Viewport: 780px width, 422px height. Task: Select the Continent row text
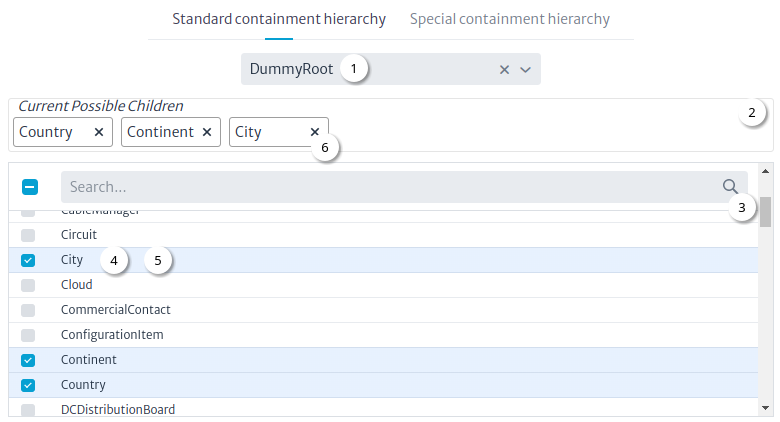pyautogui.click(x=89, y=360)
